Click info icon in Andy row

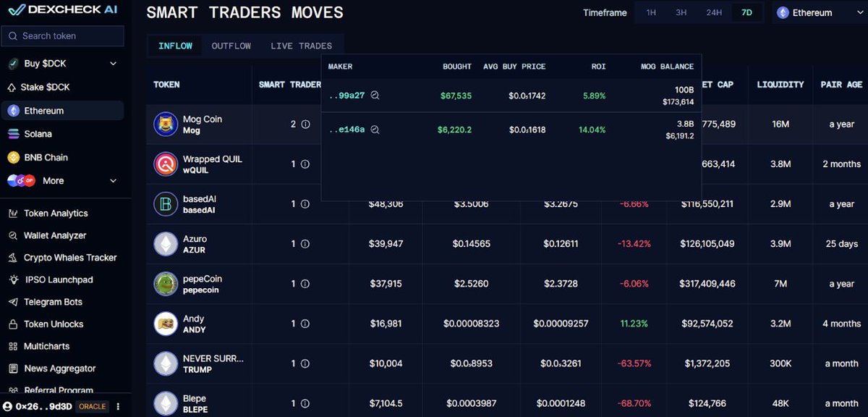tap(305, 324)
